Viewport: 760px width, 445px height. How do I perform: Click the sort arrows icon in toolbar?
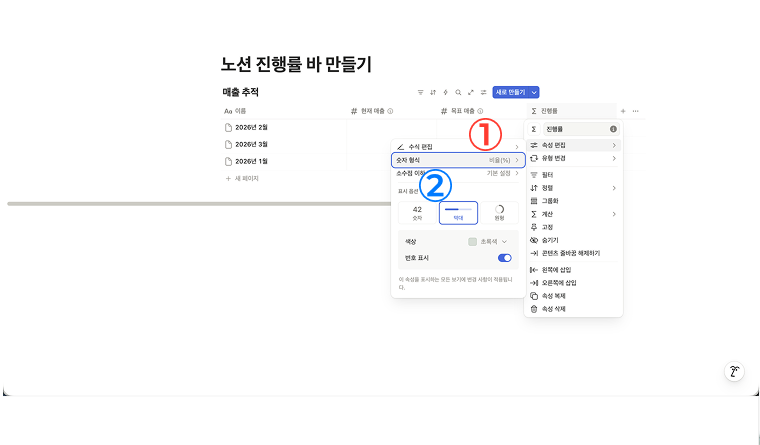(x=433, y=92)
